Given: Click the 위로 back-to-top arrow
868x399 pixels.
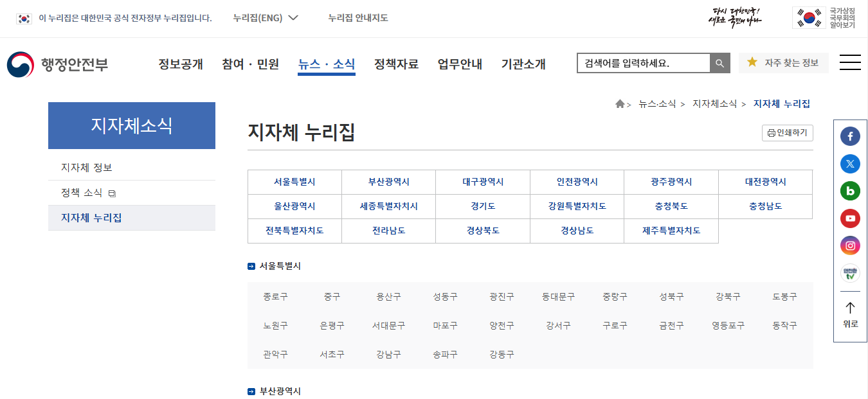Looking at the screenshot, I should [x=850, y=314].
